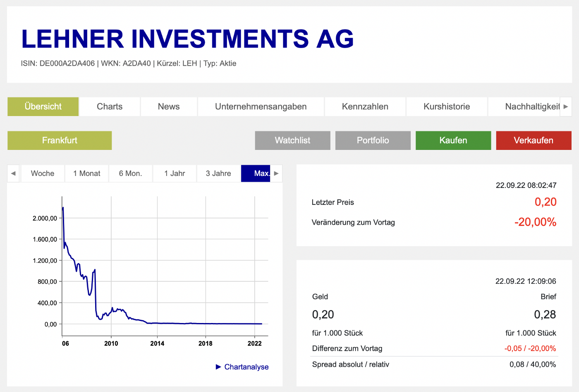Switch the chart to the Woche range
The width and height of the screenshot is (579, 392).
(43, 173)
